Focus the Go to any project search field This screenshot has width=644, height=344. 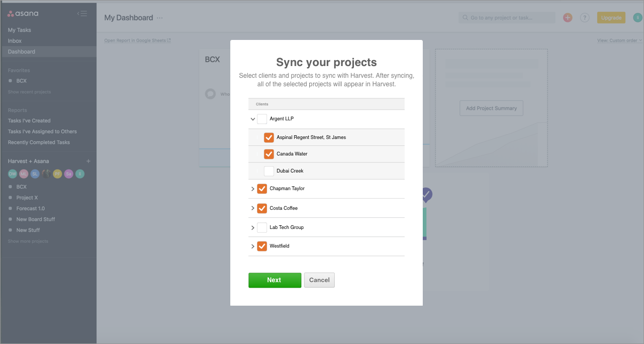[507, 18]
